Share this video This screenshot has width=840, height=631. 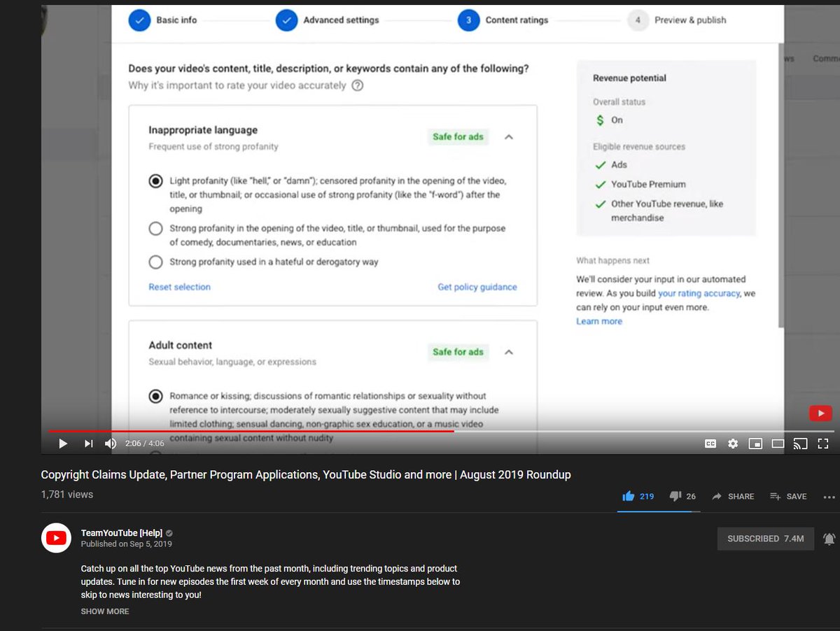[733, 496]
